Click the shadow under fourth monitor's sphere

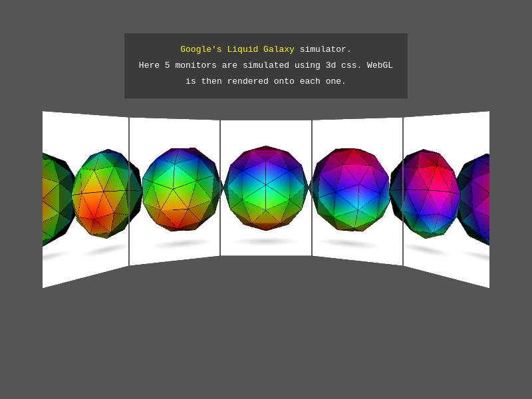[x=349, y=243]
